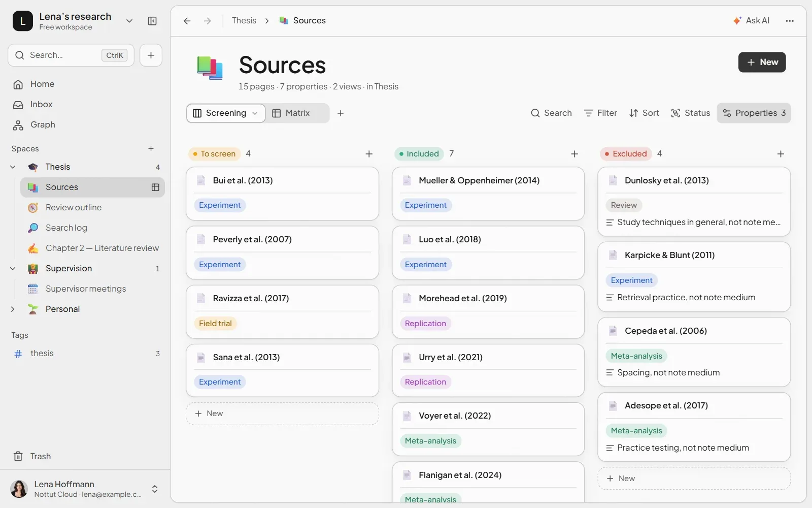The width and height of the screenshot is (812, 508).
Task: Add a card to the Excluded column
Action: tap(781, 154)
